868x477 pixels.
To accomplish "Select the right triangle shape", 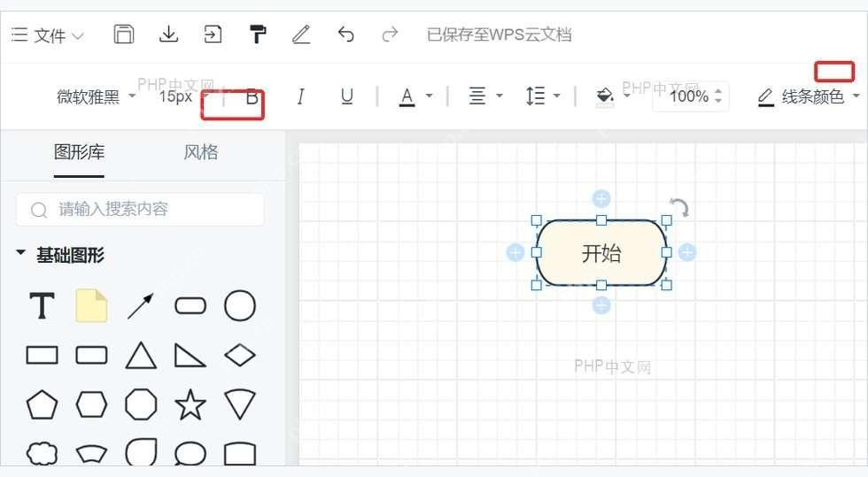I will pyautogui.click(x=190, y=355).
